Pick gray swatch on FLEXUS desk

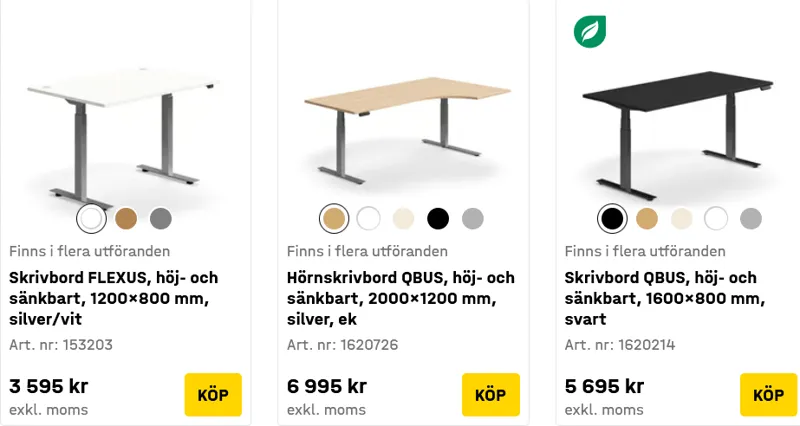click(161, 218)
